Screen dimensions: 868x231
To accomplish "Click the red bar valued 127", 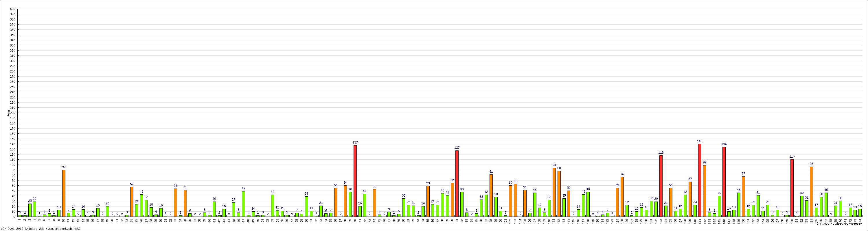I will (x=457, y=184).
